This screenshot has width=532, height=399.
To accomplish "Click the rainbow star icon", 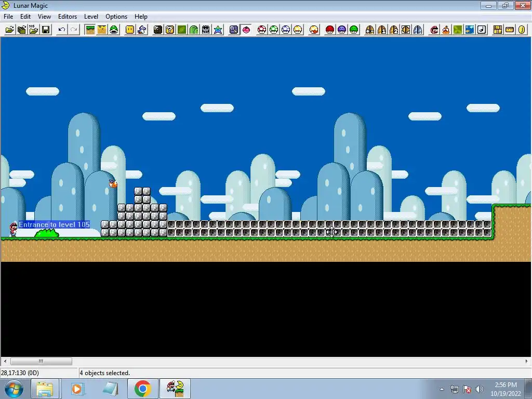I will point(218,30).
